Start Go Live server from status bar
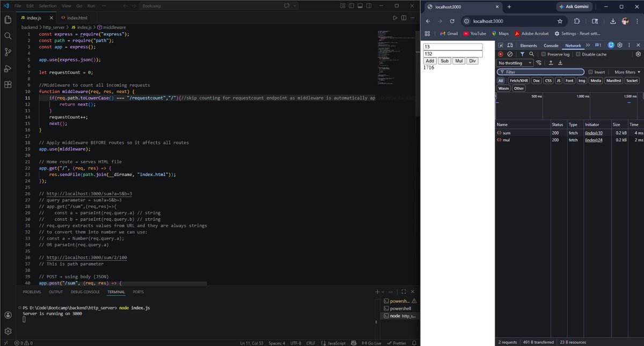 click(372, 343)
